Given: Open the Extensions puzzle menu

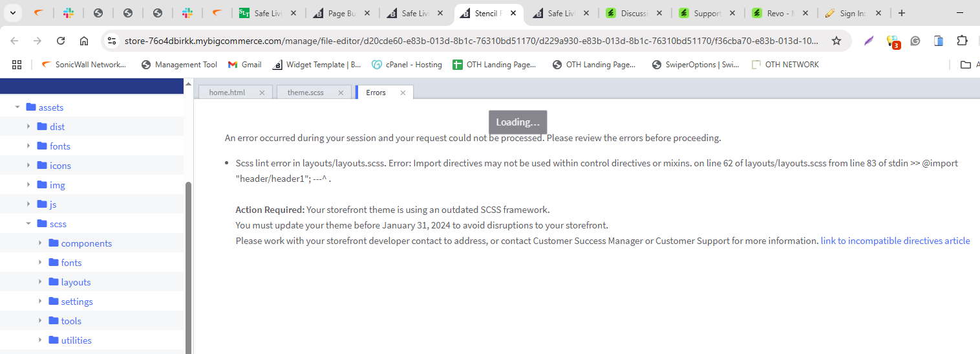Looking at the screenshot, I should [x=962, y=41].
